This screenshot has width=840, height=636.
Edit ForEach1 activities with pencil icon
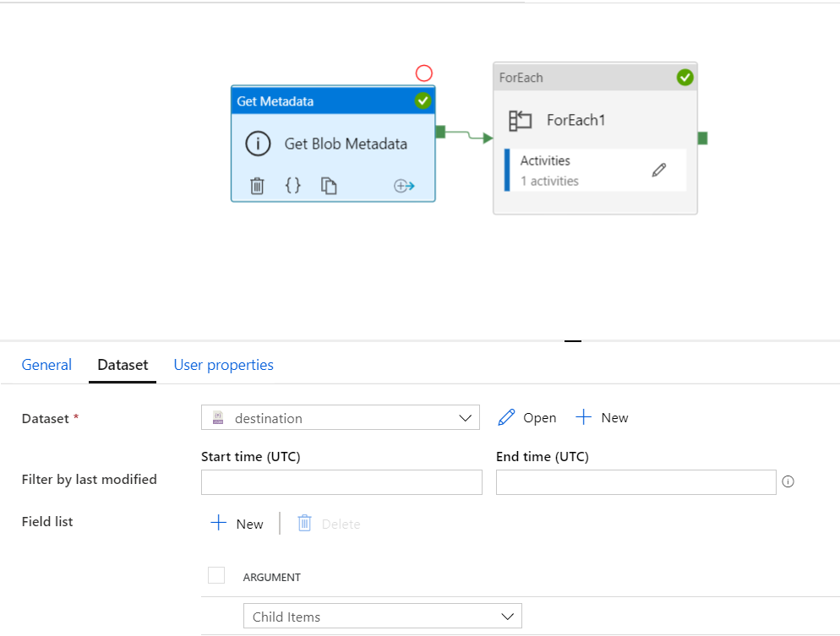659,170
